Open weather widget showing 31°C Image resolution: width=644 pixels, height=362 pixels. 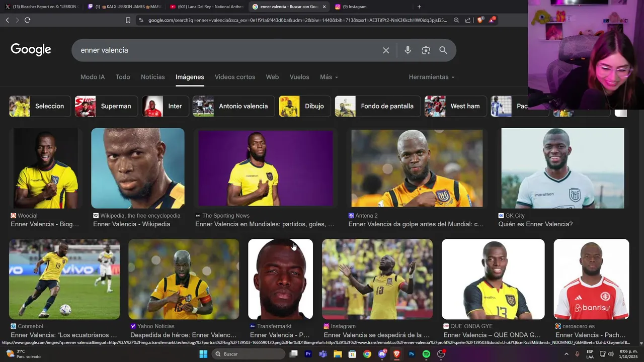pos(23,354)
